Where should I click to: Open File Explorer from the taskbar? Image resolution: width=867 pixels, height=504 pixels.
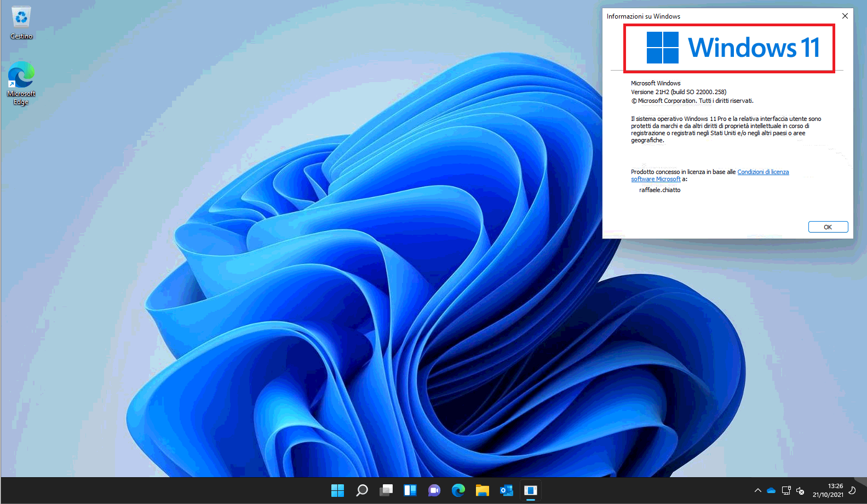[483, 490]
